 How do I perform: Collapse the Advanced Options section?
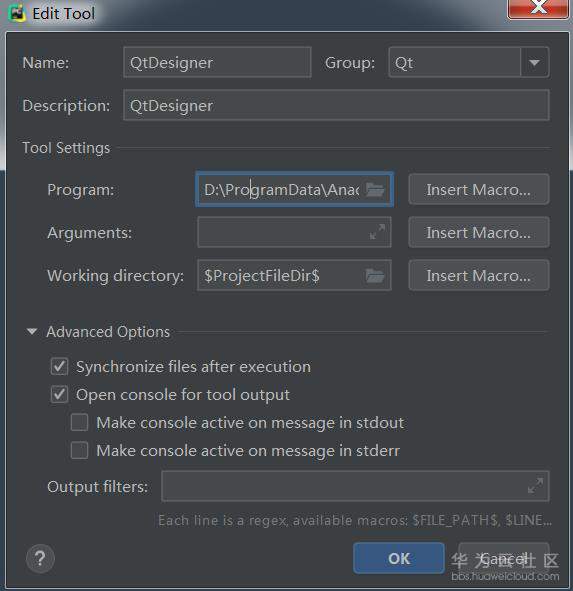coord(32,332)
